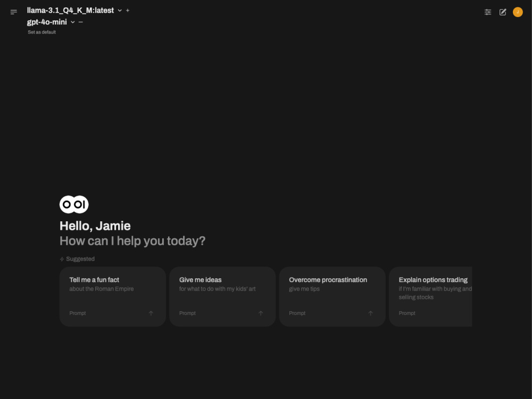Send arrow on Overcome procrastination card

pos(370,313)
